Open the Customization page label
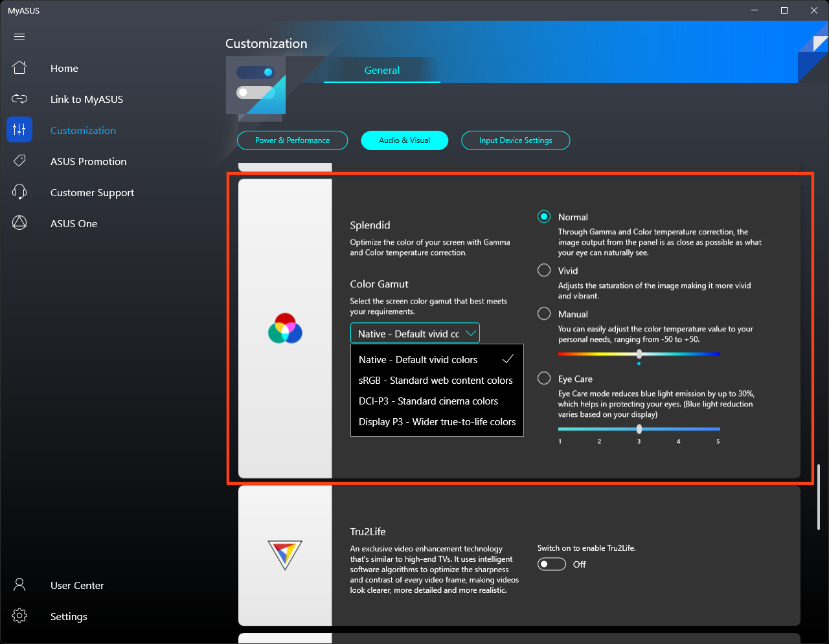This screenshot has height=644, width=829. (84, 130)
